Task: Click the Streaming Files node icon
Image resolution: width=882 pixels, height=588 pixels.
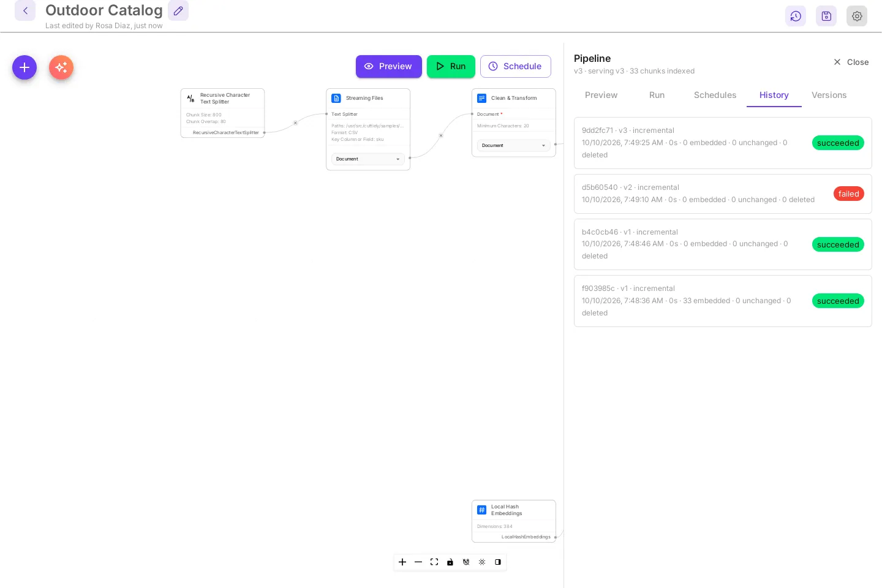Action: tap(336, 98)
